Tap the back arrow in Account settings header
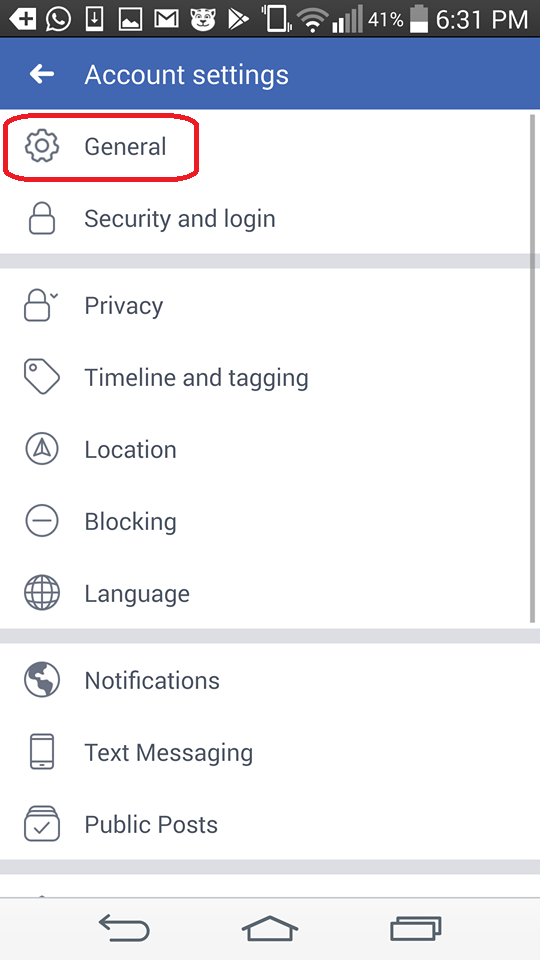540x960 pixels. tap(42, 75)
